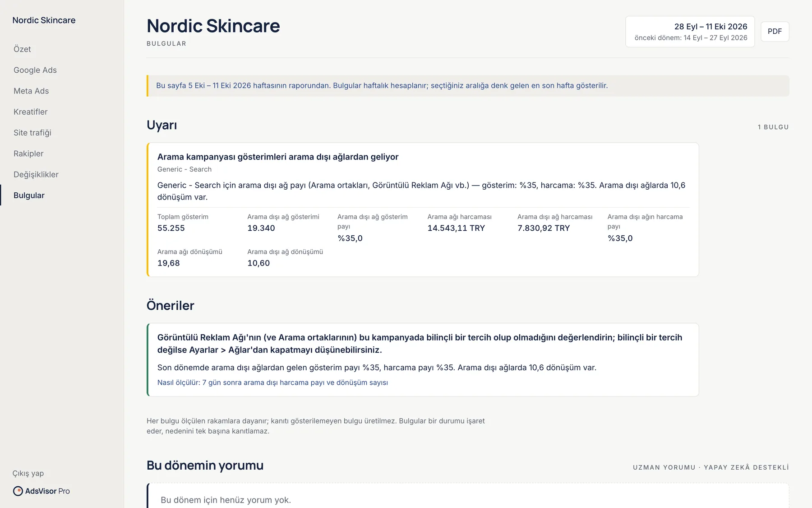Screen dimensions: 812x508
Task: Click the Nasıl ölçülür measurement note
Action: pos(272,382)
